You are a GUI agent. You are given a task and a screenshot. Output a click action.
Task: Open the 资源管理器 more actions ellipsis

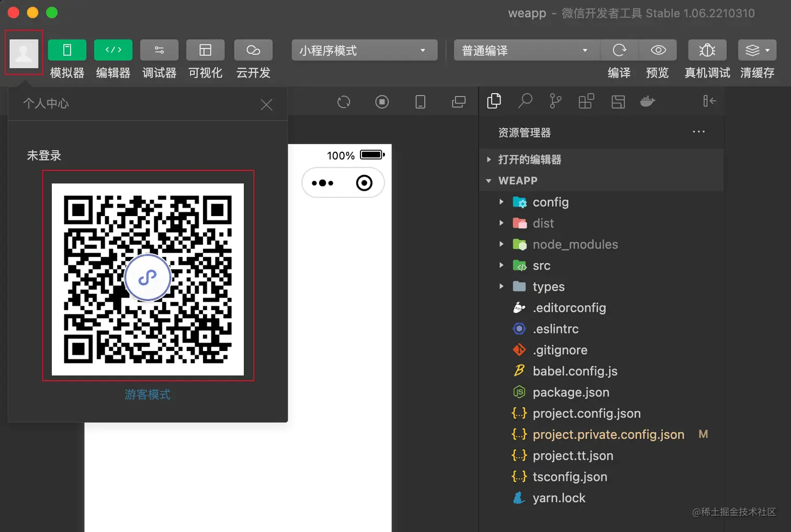click(699, 132)
